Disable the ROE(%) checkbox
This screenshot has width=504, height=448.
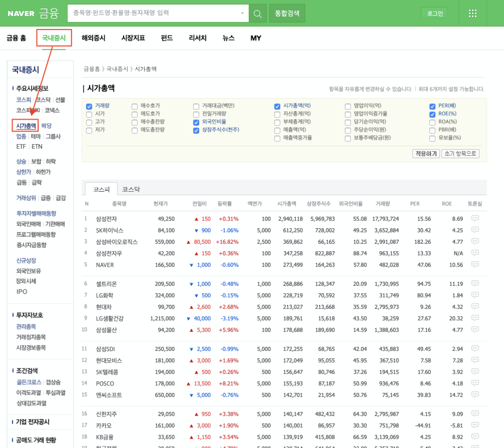432,114
